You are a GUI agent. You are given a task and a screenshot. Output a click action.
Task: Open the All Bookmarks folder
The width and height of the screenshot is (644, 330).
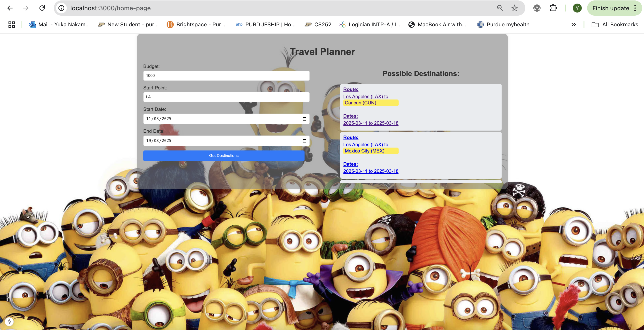click(615, 24)
